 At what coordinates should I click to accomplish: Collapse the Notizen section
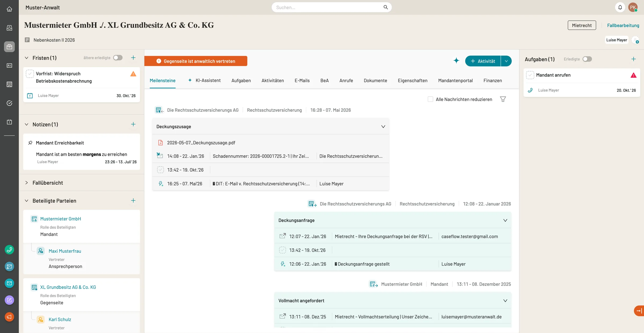(x=27, y=124)
